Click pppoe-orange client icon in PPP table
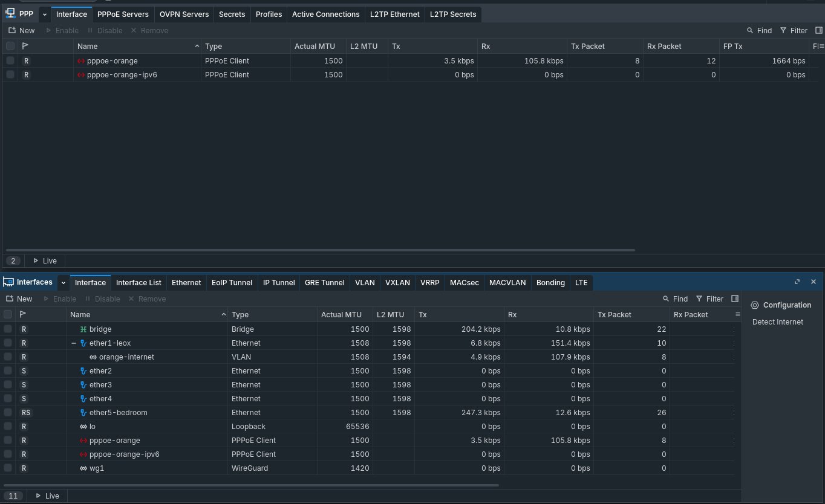Viewport: 825px width, 504px height. click(81, 61)
